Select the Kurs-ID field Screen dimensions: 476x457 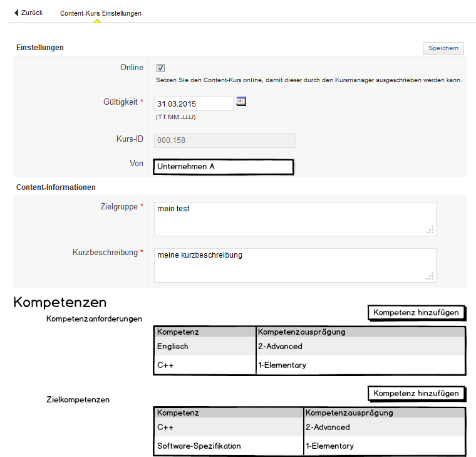point(225,140)
